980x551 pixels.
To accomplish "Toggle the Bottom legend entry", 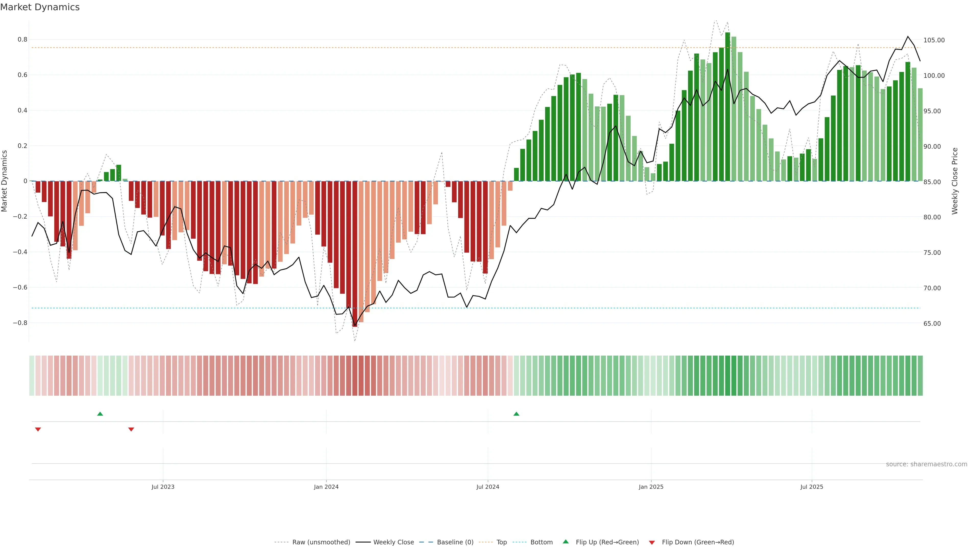I will (x=541, y=542).
